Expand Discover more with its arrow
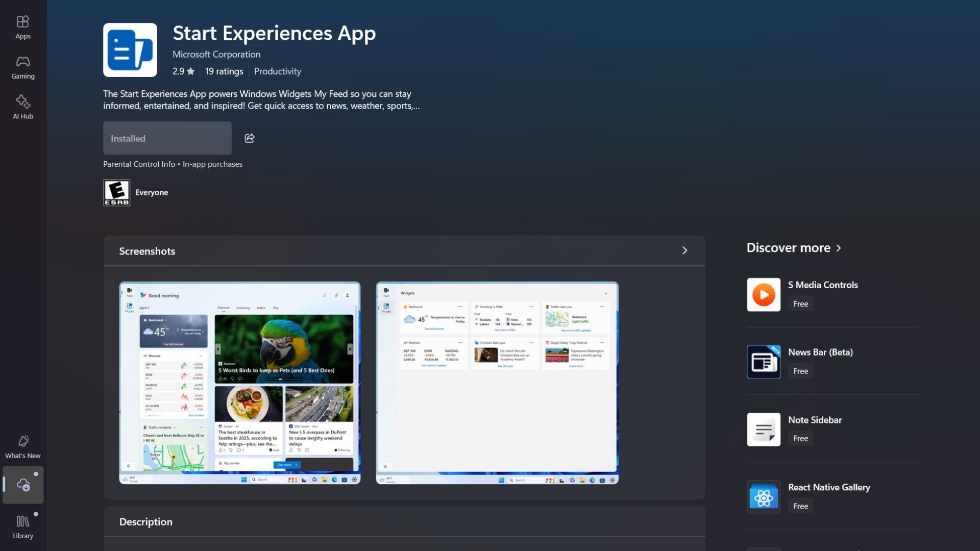980x551 pixels. click(x=839, y=248)
